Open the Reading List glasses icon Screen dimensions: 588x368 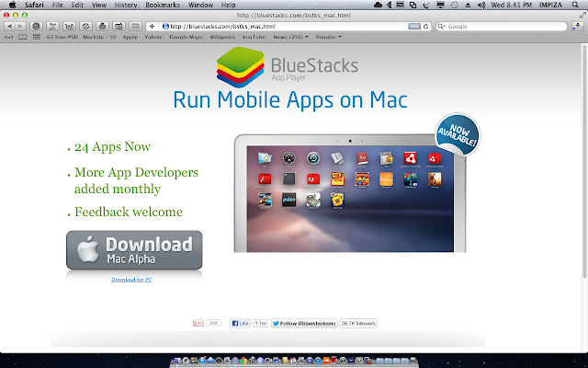[8, 37]
